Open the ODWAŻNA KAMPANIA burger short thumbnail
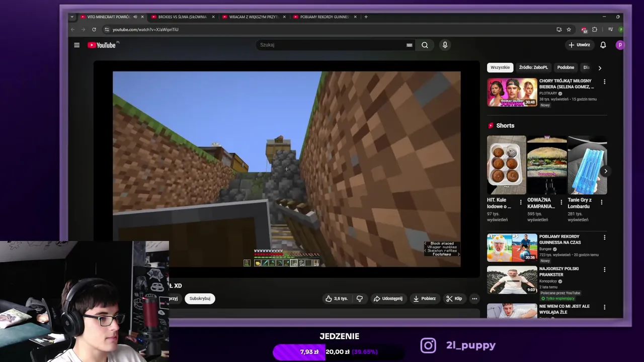The width and height of the screenshot is (644, 362). click(547, 164)
